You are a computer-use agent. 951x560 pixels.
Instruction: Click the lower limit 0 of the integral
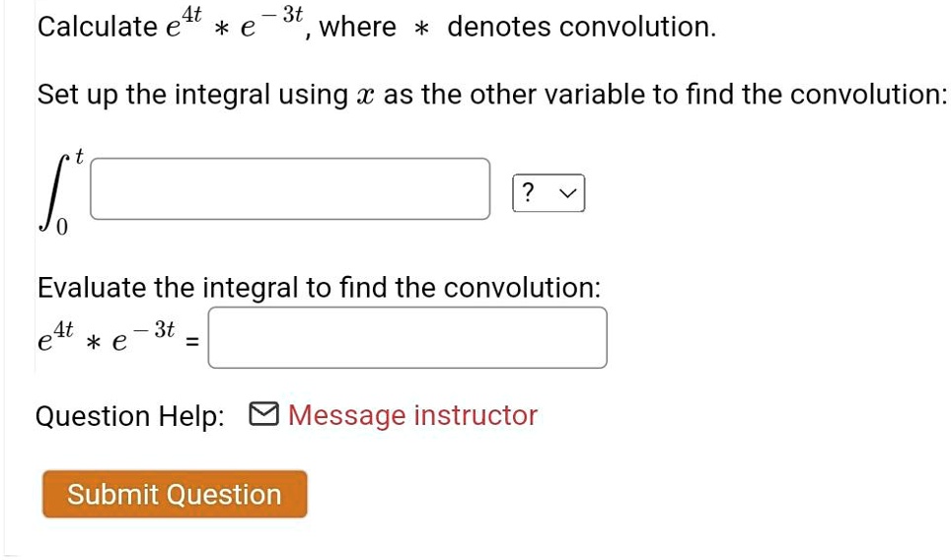pos(62,228)
